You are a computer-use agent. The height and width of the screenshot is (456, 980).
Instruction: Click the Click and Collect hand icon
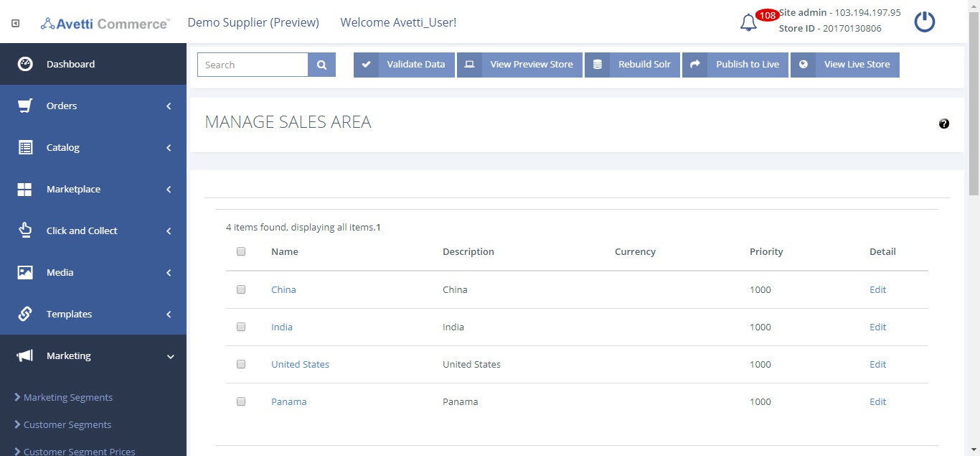(x=25, y=231)
